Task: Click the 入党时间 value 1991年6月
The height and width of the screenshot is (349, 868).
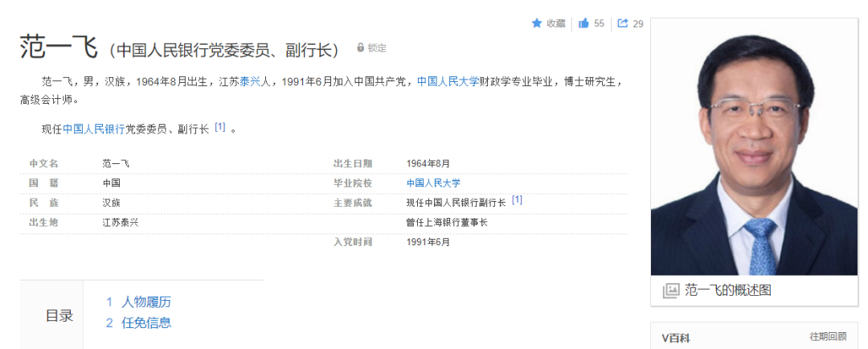Action: coord(428,242)
